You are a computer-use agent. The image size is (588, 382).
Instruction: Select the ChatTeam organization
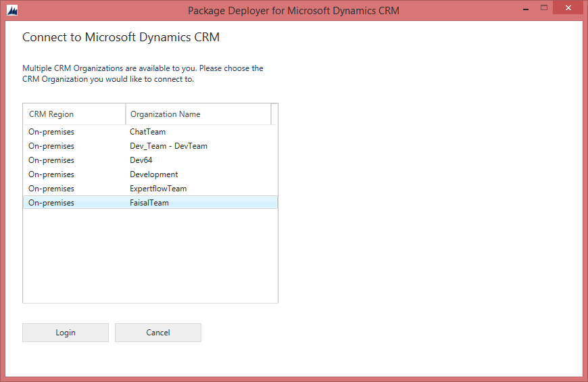(x=147, y=132)
